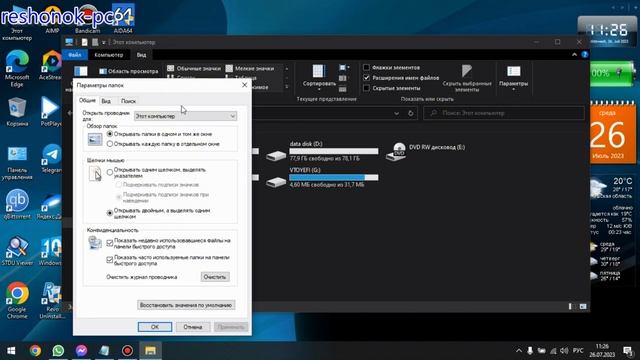
Task: Launch Google Chrome desktop shortcut
Action: click(17, 300)
